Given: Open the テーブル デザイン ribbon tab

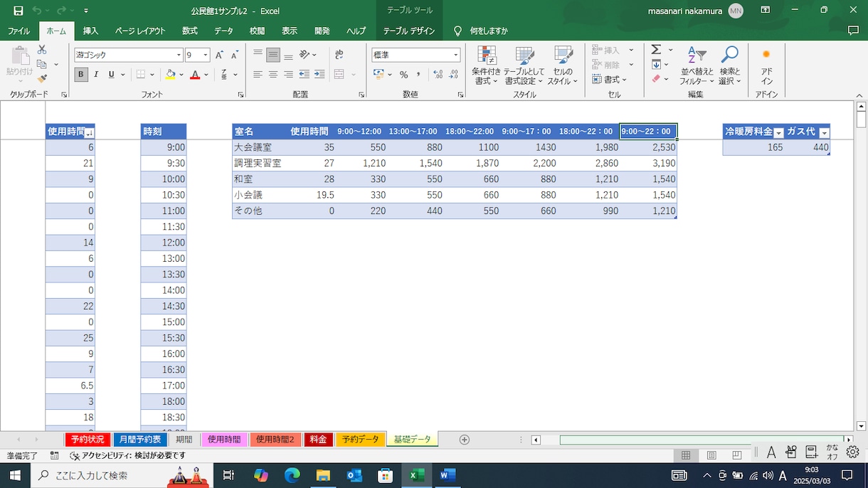Looking at the screenshot, I should coord(409,31).
